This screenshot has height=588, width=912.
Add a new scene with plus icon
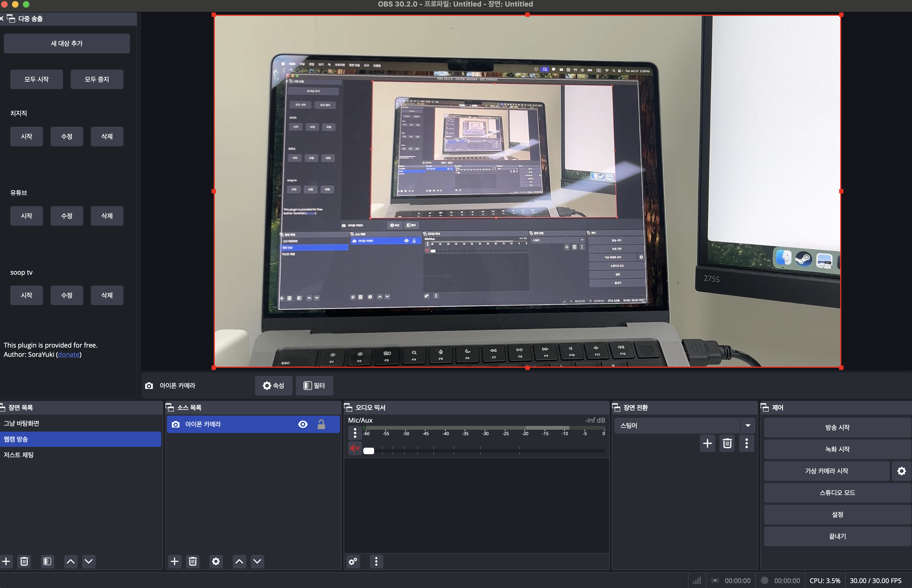pyautogui.click(x=6, y=561)
